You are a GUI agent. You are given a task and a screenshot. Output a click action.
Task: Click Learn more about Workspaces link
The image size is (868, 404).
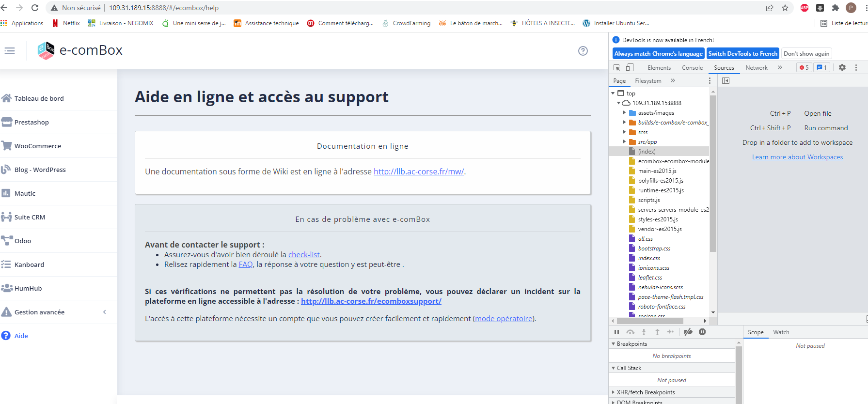[797, 157]
